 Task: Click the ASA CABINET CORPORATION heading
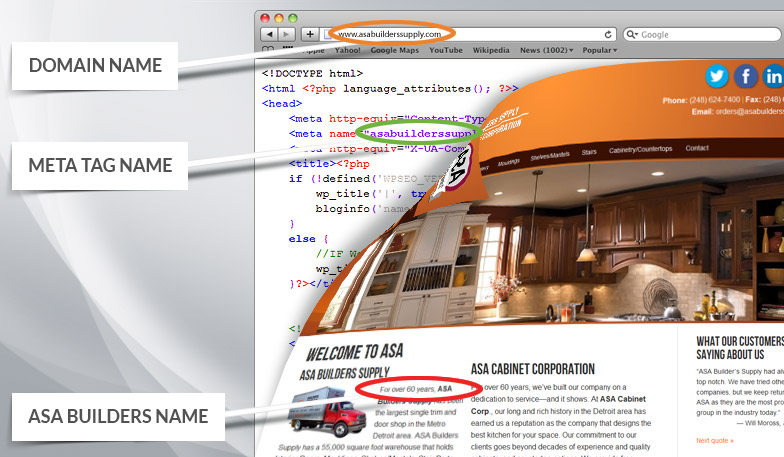pyautogui.click(x=532, y=369)
